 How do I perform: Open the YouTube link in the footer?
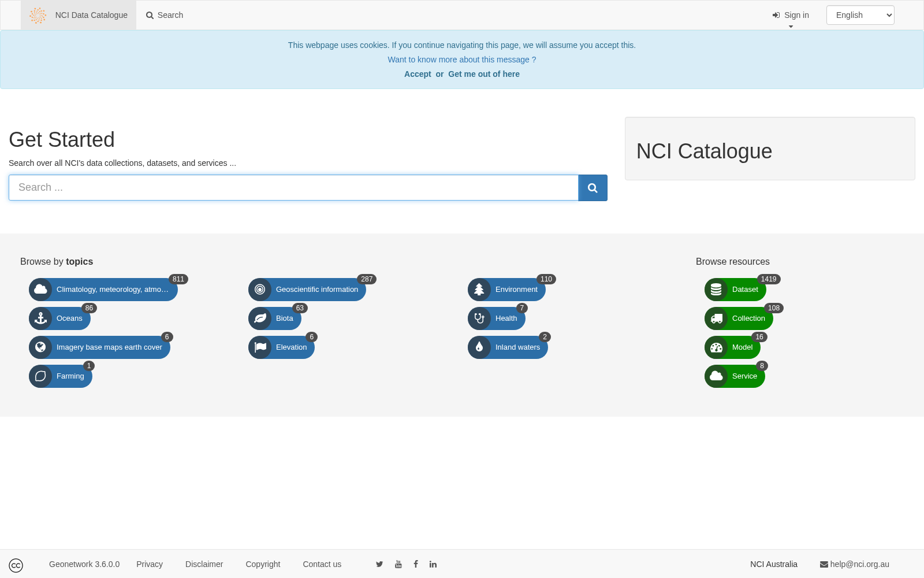coord(398,564)
